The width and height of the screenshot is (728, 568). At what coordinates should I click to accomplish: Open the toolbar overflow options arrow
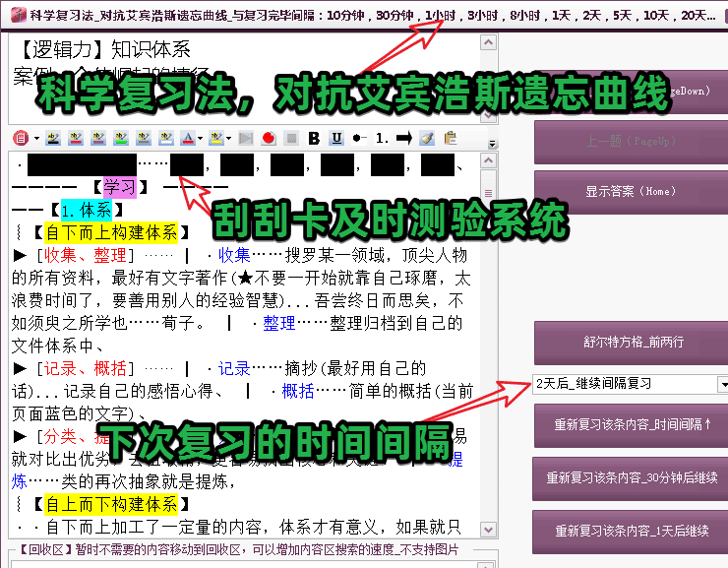493,144
